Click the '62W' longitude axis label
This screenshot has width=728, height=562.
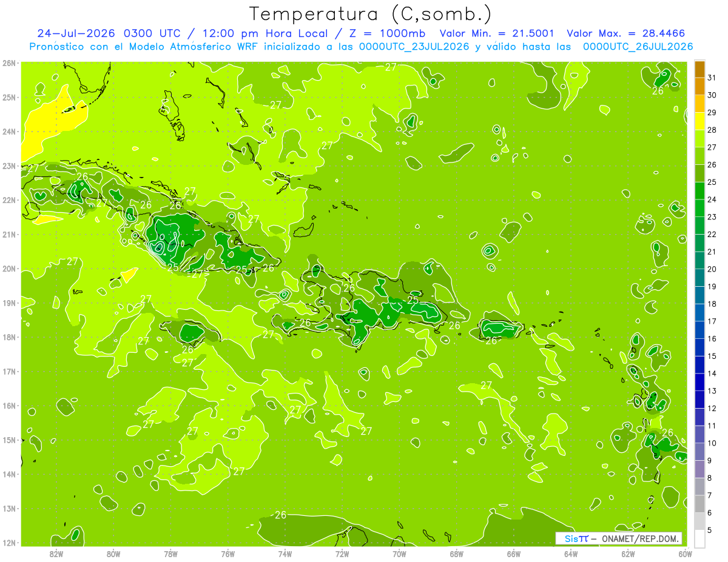point(628,554)
